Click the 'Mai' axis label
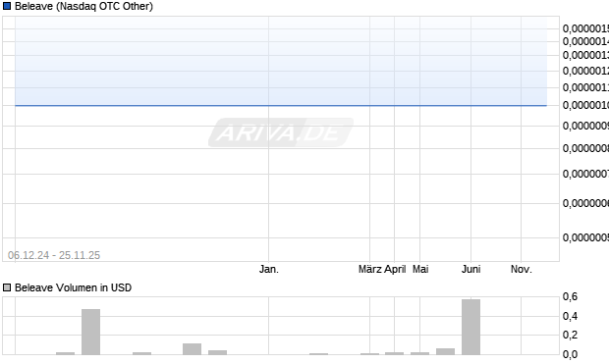 click(420, 269)
